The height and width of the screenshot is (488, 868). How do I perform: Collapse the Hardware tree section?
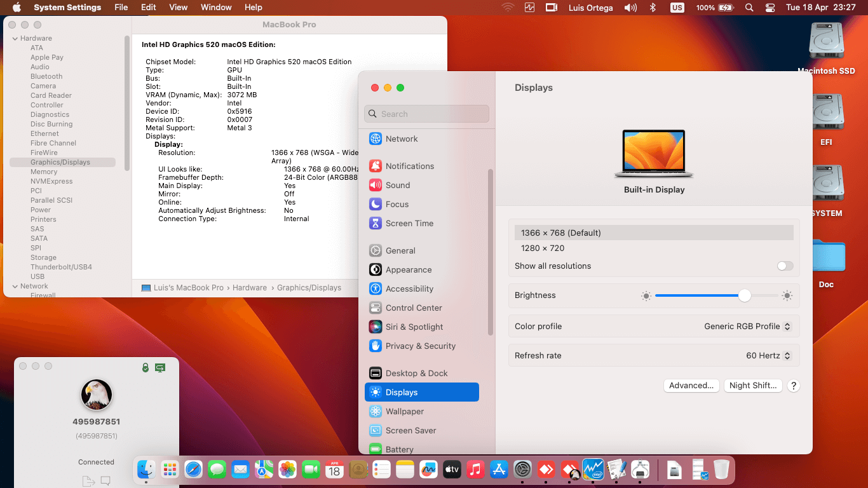click(x=15, y=39)
